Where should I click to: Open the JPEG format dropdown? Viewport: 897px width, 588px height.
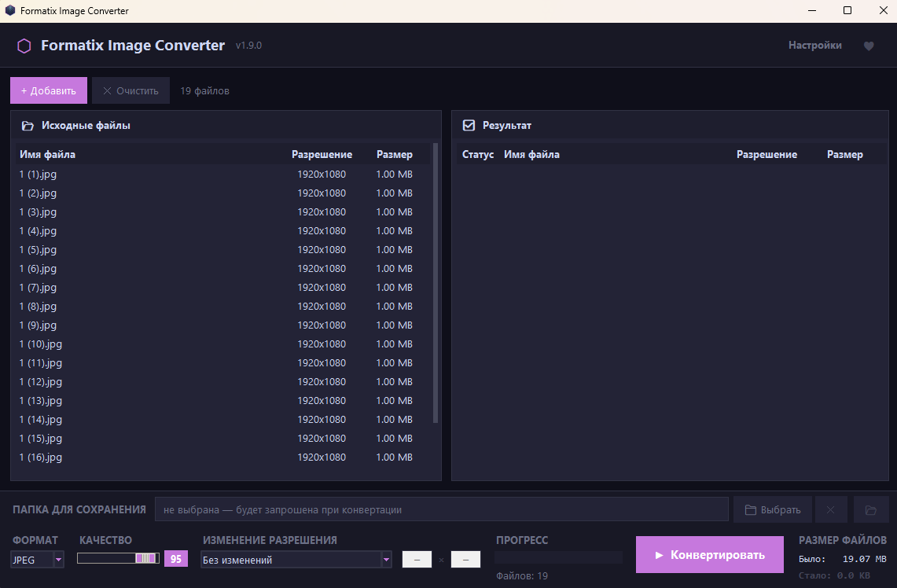(x=37, y=560)
